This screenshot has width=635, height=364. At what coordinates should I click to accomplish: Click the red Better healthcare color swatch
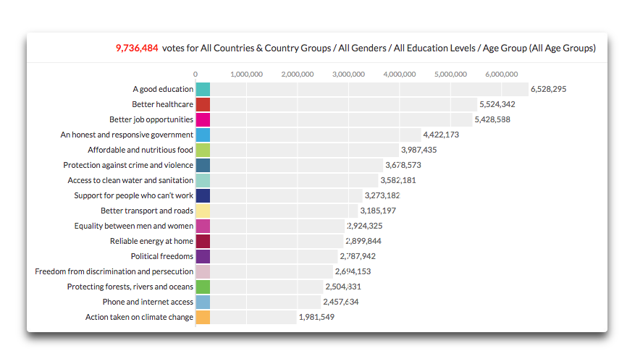pos(203,104)
